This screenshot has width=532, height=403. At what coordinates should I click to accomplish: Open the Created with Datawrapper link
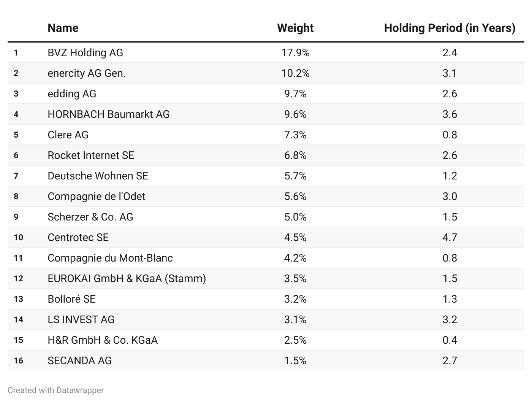pos(55,390)
